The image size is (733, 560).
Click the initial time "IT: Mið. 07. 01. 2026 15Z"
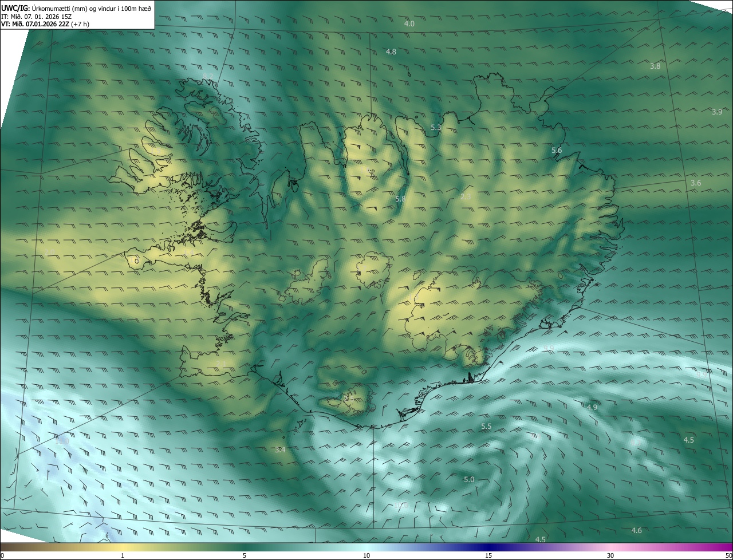point(36,17)
